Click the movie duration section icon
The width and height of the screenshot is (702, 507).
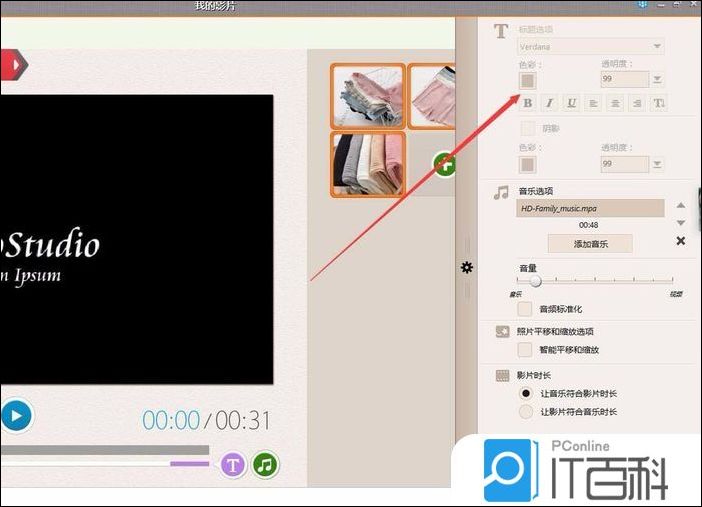pos(502,375)
